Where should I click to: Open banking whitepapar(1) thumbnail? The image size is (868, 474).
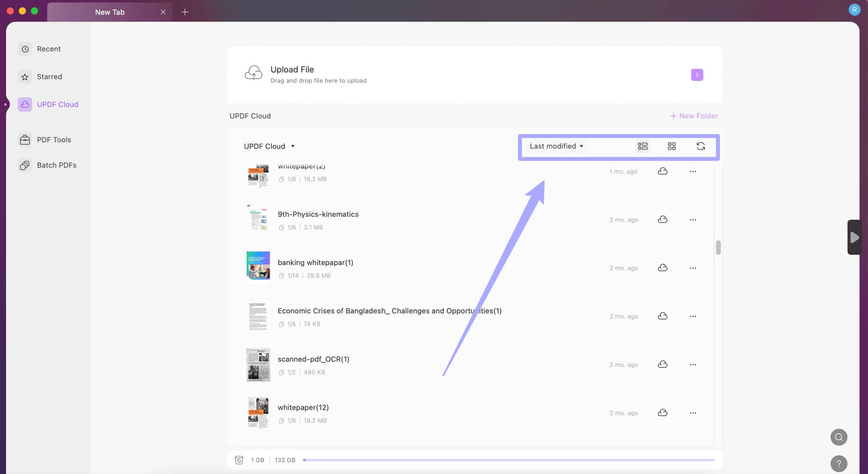pyautogui.click(x=258, y=267)
